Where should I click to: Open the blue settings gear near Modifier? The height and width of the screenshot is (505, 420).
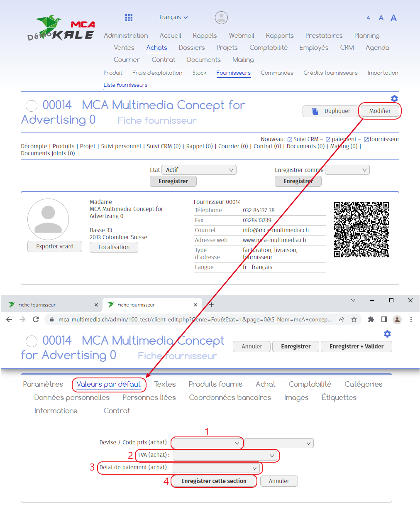tap(394, 98)
